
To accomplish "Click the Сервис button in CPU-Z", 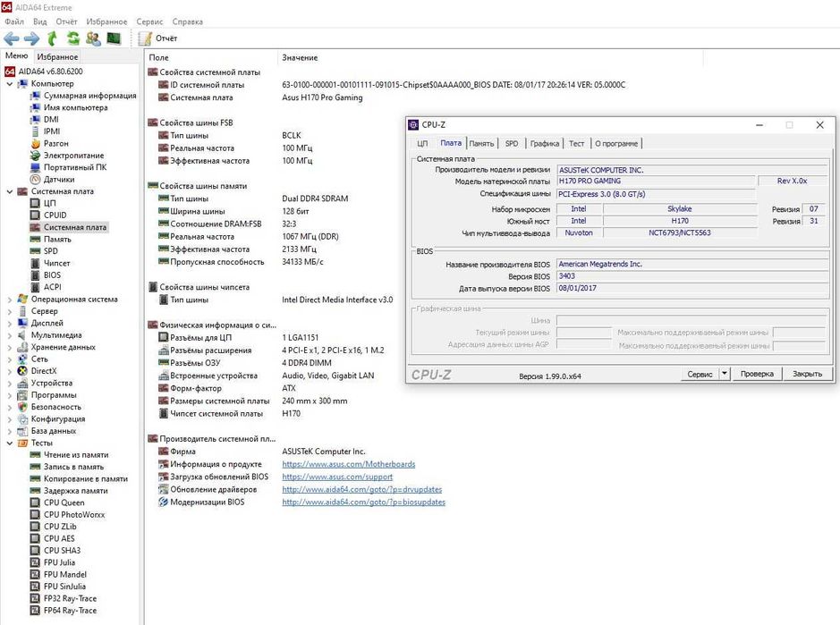I will [700, 374].
